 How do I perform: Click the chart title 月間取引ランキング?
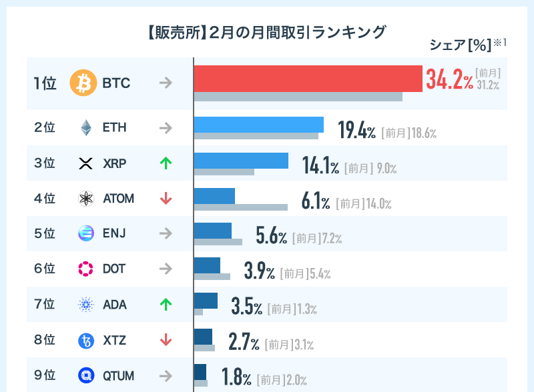[x=266, y=32]
